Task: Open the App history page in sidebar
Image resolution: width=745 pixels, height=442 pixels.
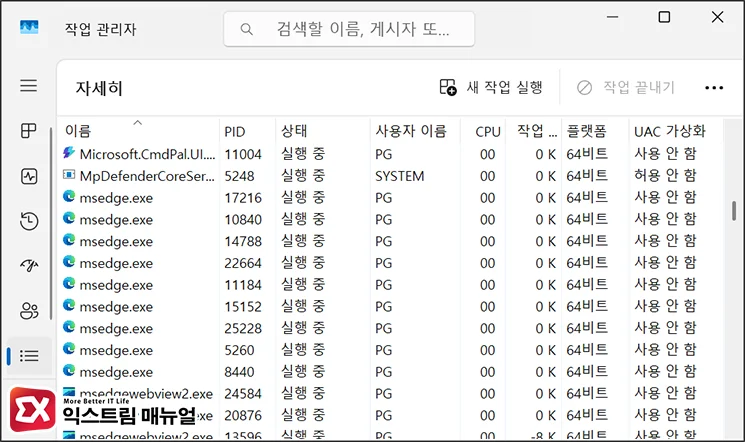Action: point(29,221)
